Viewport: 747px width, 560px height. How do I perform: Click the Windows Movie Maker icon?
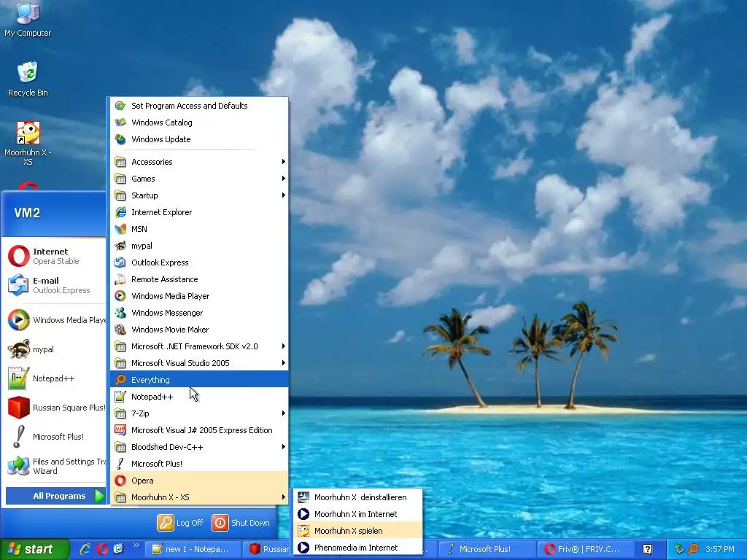pos(120,330)
